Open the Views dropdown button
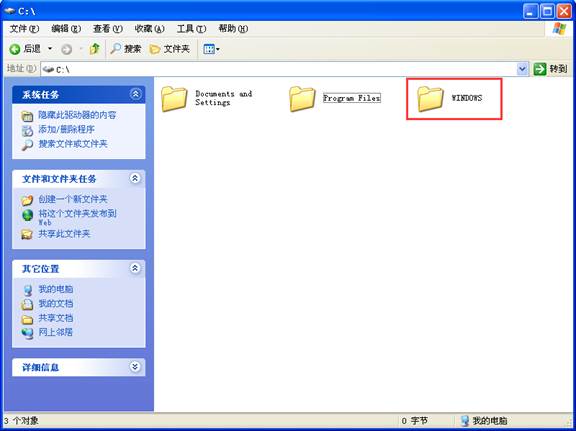 coord(211,49)
